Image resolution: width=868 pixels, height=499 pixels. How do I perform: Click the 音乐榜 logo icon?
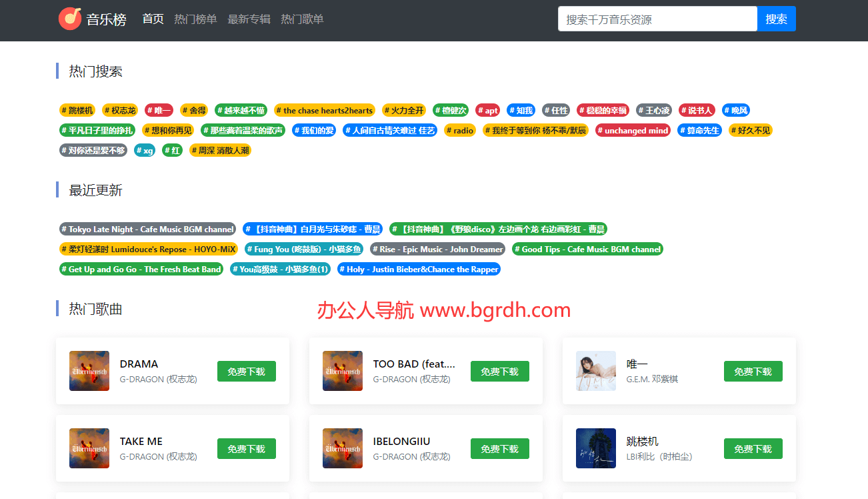pos(70,19)
